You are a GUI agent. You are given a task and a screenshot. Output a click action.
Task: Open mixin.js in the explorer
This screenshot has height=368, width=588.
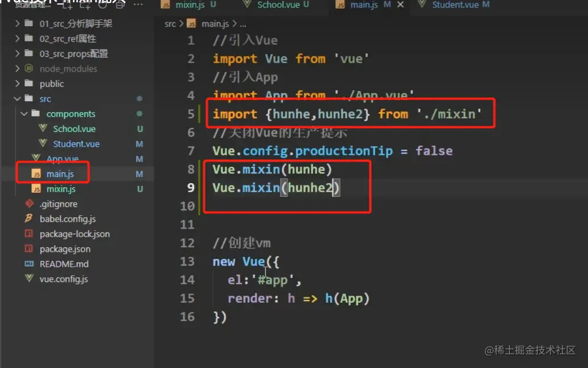(x=61, y=189)
